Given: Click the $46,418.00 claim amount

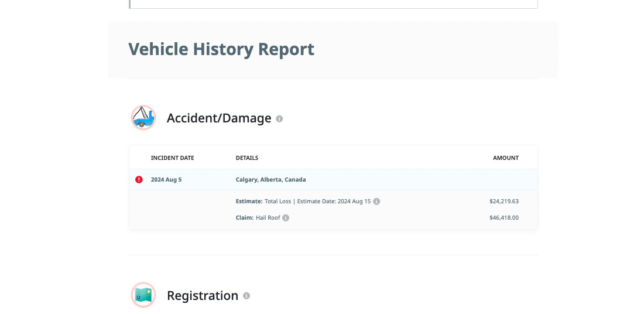Looking at the screenshot, I should [503, 218].
